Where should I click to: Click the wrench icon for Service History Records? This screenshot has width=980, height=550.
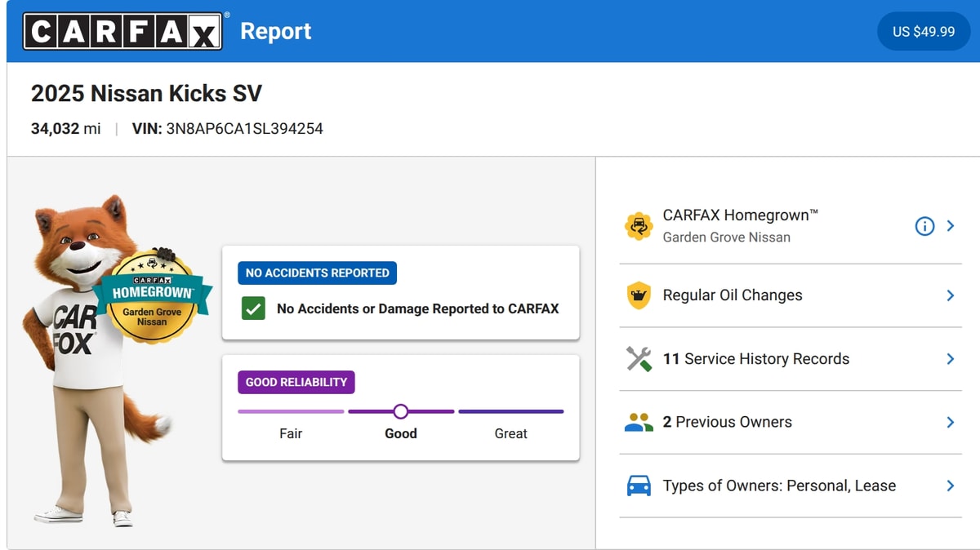(x=639, y=359)
